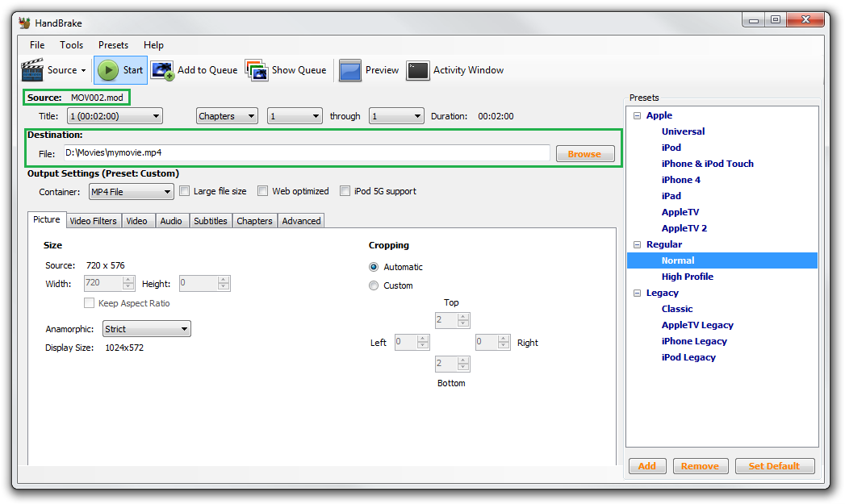Viewport: 845px width, 504px height.
Task: Select the AppleTV Legacy preset
Action: pyautogui.click(x=697, y=325)
